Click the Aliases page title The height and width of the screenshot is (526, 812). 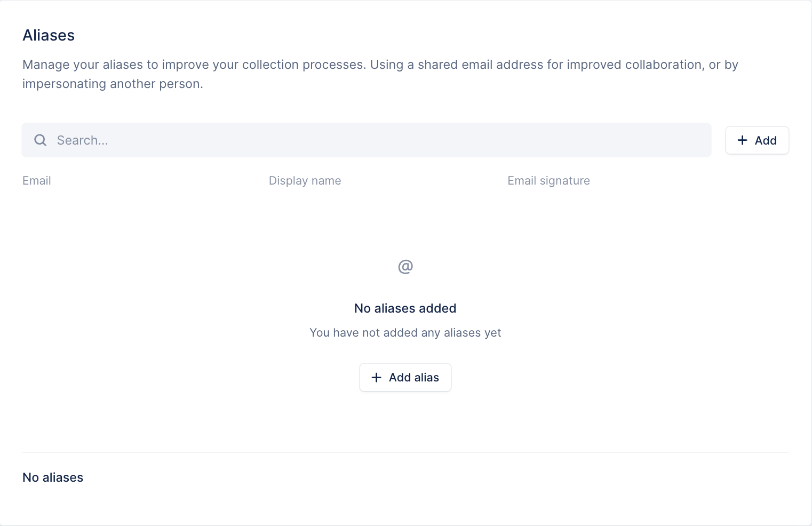coord(49,35)
